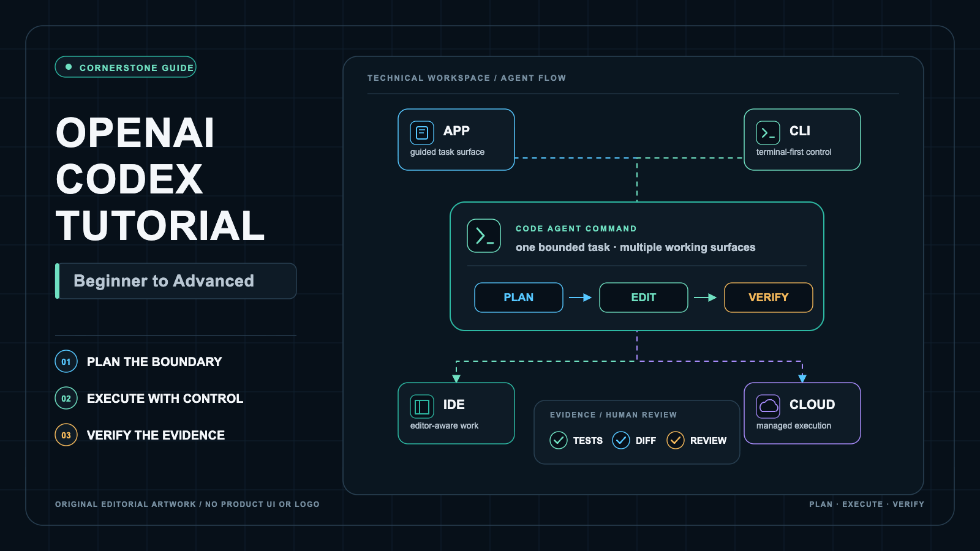
Task: Click the Cornerstone Guide pill badge
Action: [126, 67]
